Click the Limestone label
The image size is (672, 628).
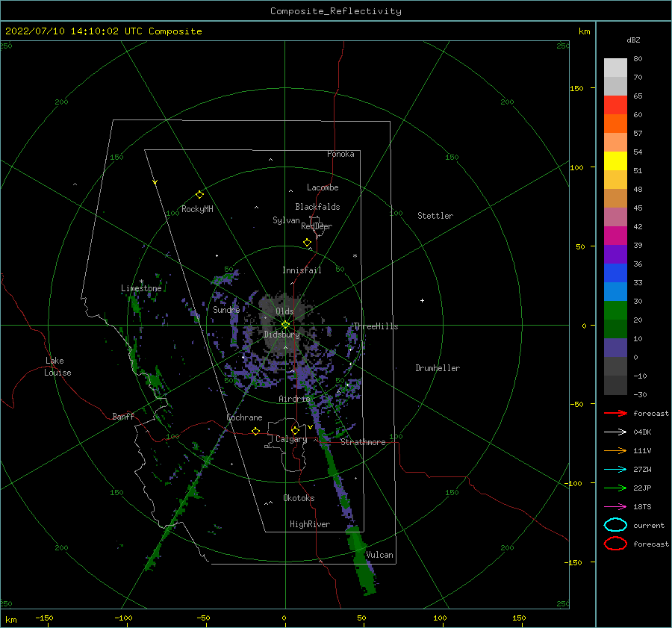[141, 288]
